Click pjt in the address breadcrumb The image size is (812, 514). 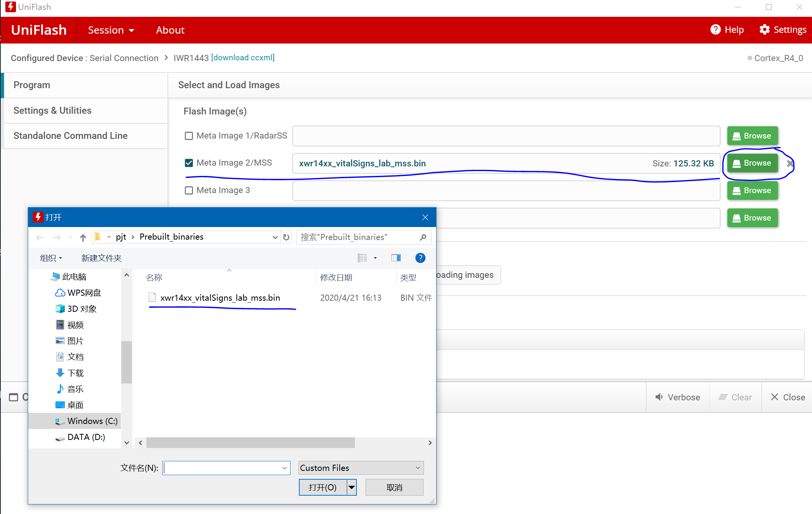click(121, 237)
